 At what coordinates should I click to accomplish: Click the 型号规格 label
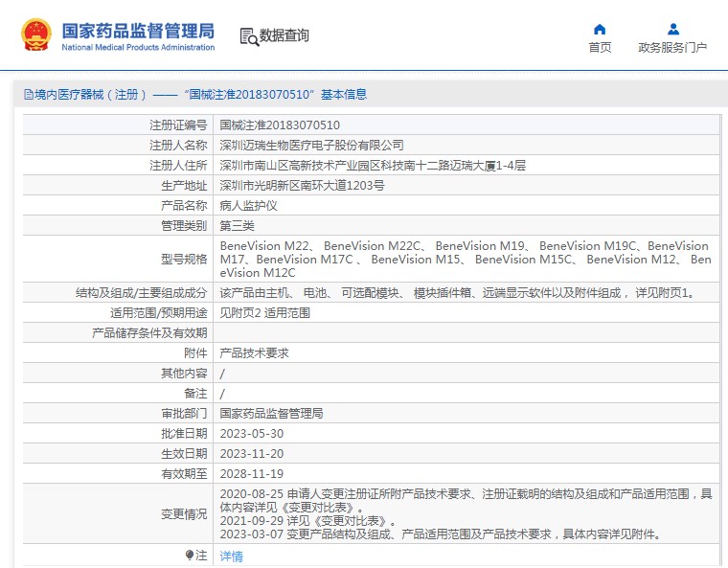(184, 260)
